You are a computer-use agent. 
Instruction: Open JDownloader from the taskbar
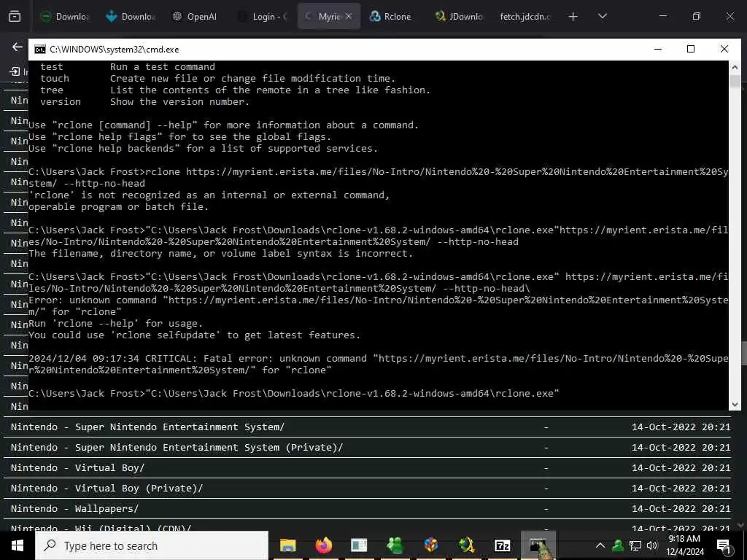pos(466,545)
